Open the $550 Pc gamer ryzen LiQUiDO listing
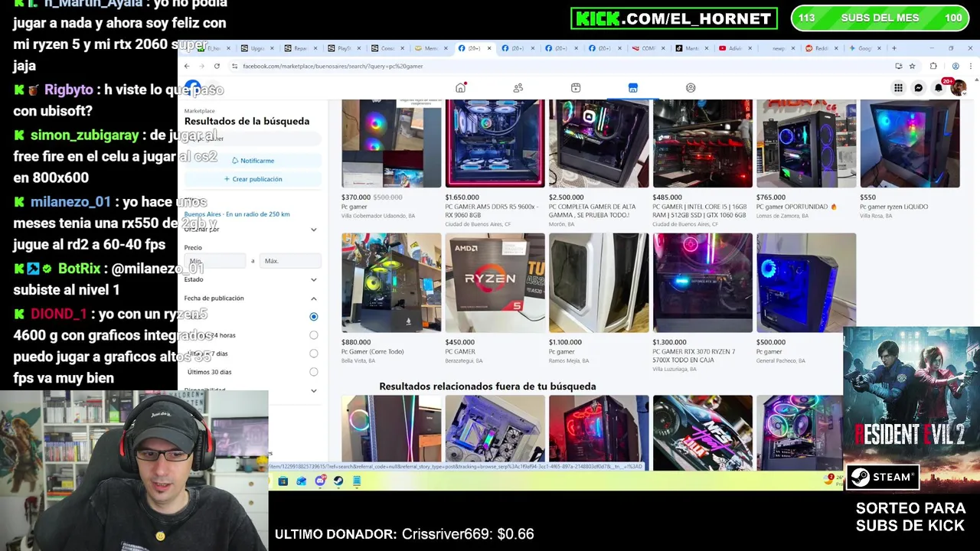This screenshot has height=551, width=980. (910, 143)
